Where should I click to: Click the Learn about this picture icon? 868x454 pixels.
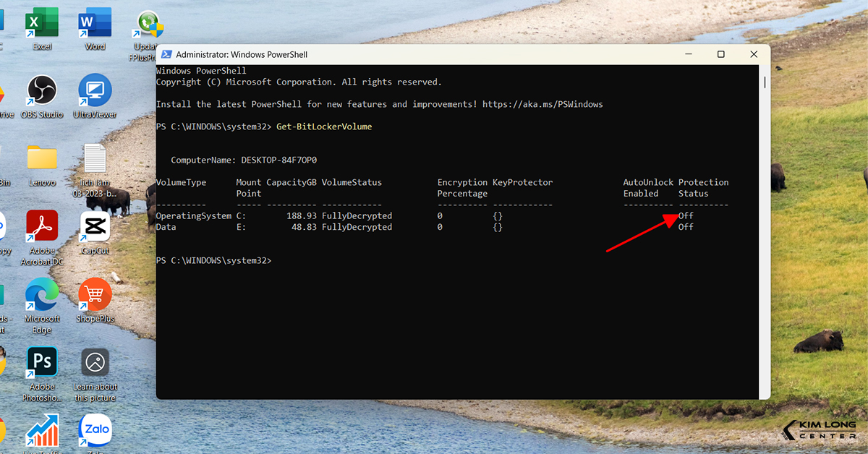95,363
